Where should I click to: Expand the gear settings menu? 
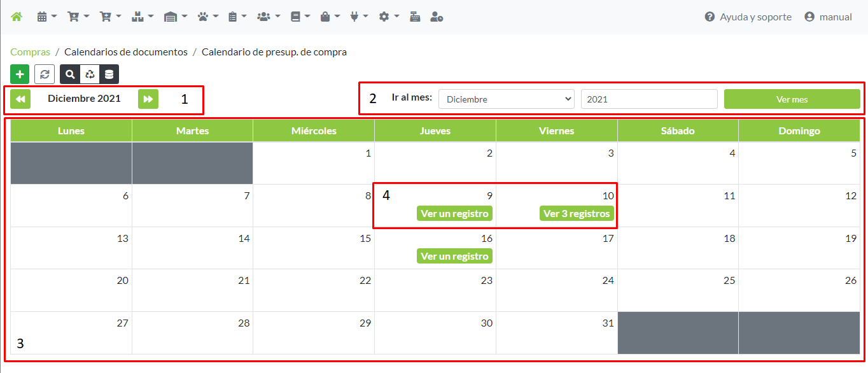tap(388, 17)
